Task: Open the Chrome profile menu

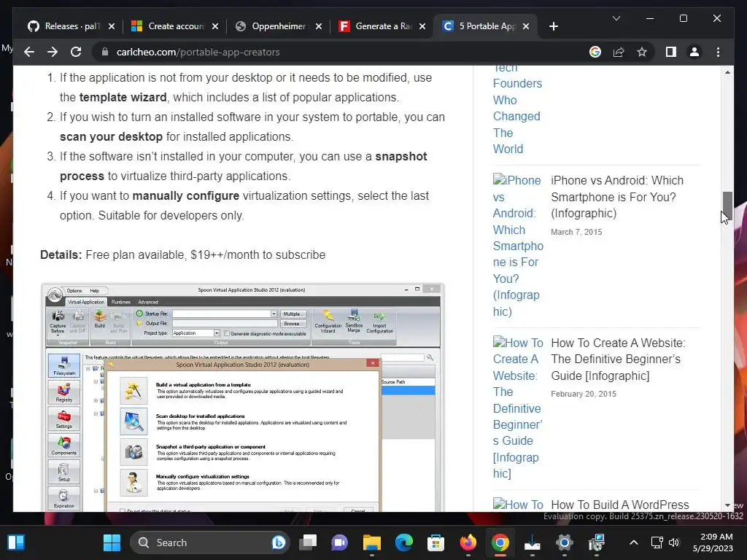Action: (694, 52)
